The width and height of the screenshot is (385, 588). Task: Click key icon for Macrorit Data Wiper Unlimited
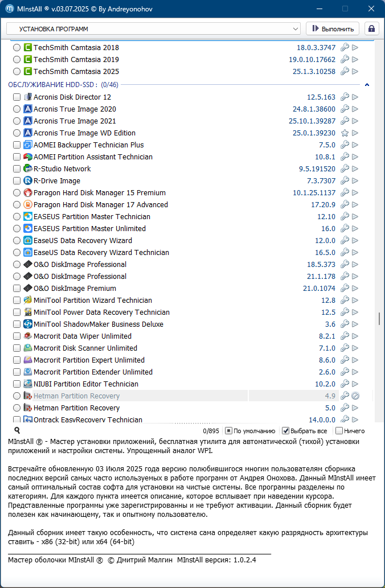tap(345, 336)
